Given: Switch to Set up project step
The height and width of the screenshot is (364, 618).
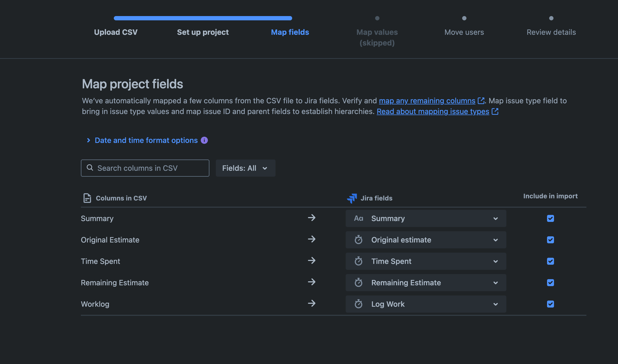Looking at the screenshot, I should pyautogui.click(x=203, y=32).
